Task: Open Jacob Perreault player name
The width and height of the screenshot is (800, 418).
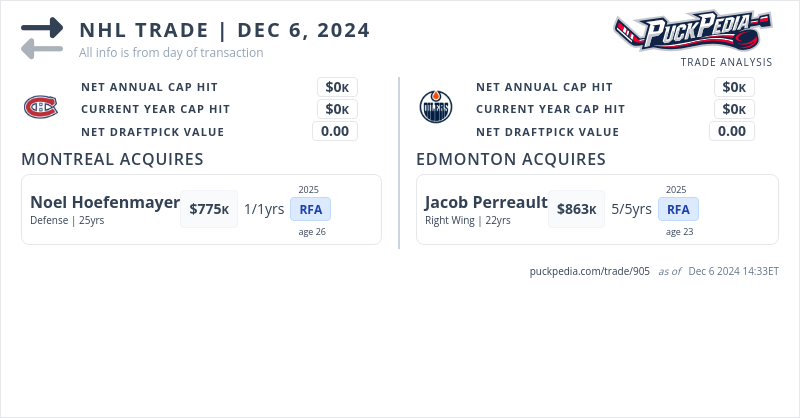Action: coord(486,202)
